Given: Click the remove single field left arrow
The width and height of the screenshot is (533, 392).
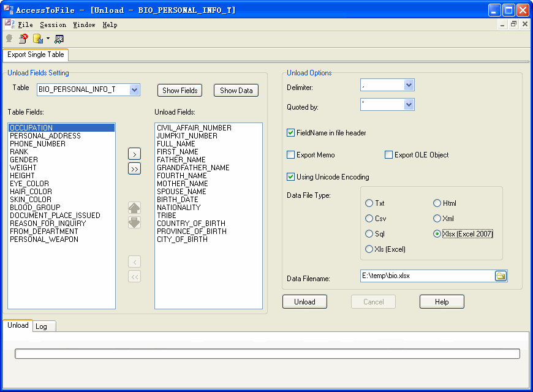Looking at the screenshot, I should coord(134,262).
